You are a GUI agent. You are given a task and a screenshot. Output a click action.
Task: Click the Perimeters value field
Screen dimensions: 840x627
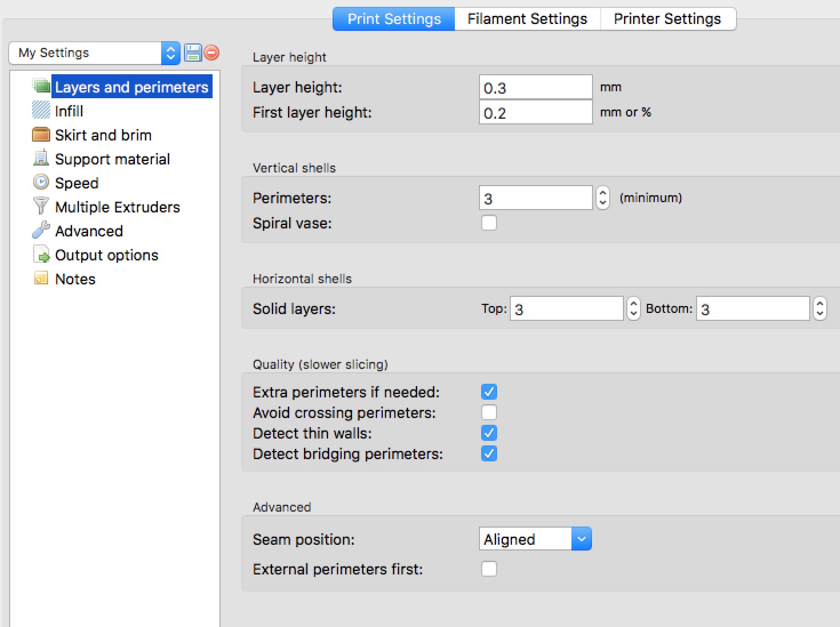click(536, 198)
